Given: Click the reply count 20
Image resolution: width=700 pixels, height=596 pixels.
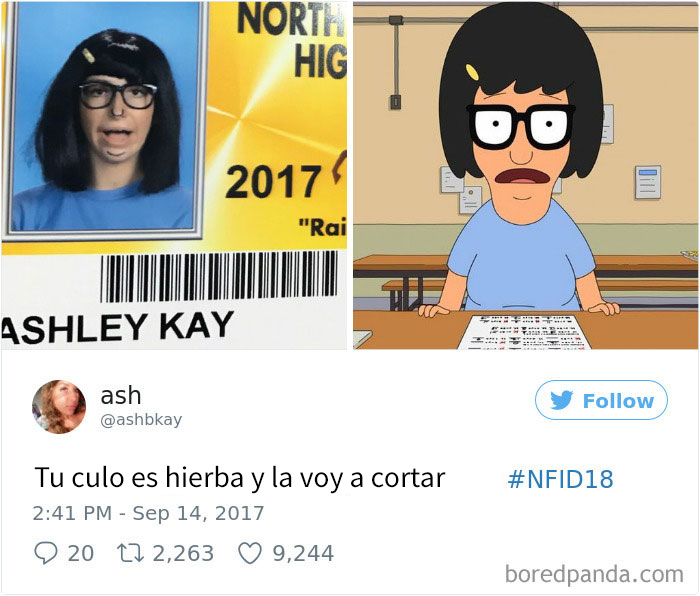Looking at the screenshot, I should click(81, 553).
